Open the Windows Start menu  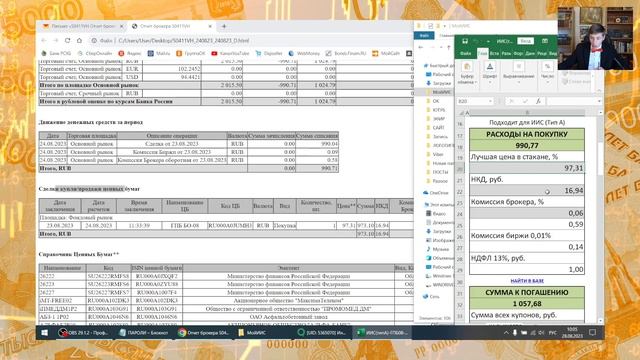point(44,333)
